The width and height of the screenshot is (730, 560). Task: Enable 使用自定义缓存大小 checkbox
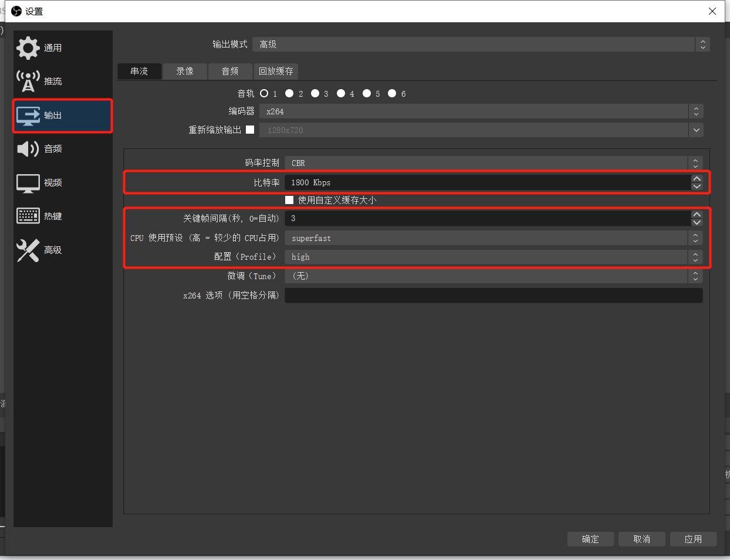(x=289, y=200)
